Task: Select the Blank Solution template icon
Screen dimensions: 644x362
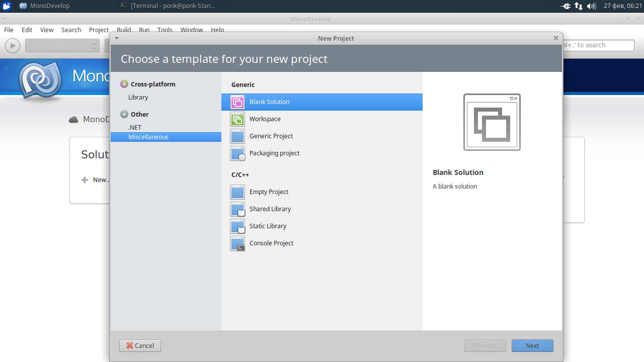Action: 237,102
